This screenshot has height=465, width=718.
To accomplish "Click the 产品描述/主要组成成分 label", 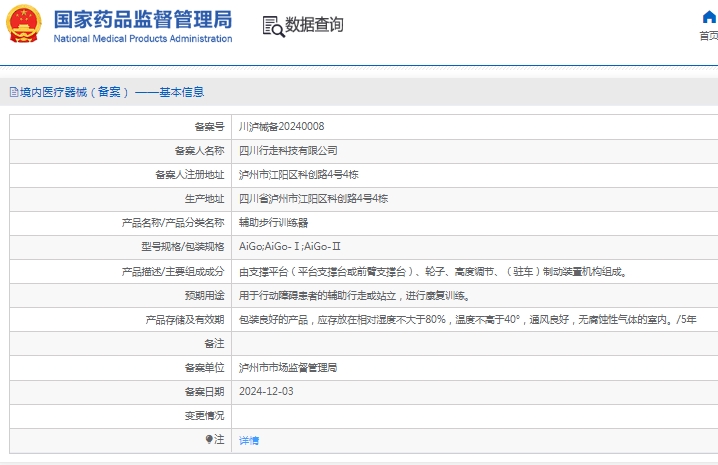I will [x=173, y=272].
